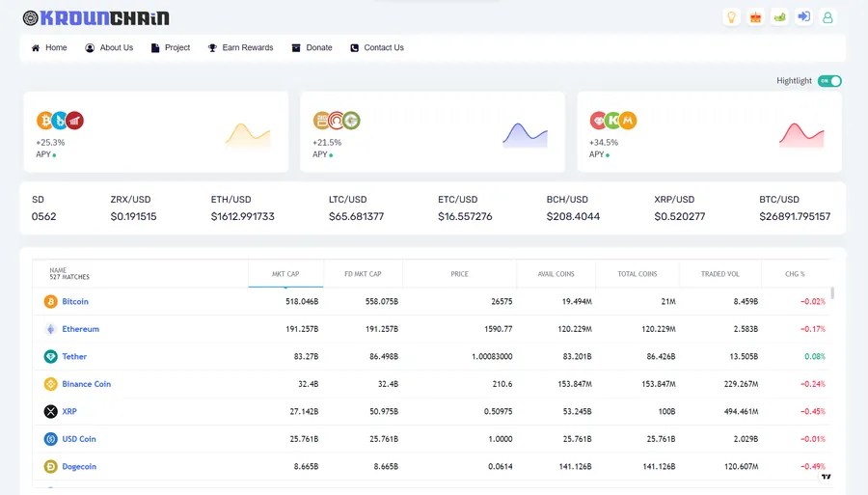Click Bitcoin's market cap 518.046B
This screenshot has width=868, height=495.
[302, 301]
